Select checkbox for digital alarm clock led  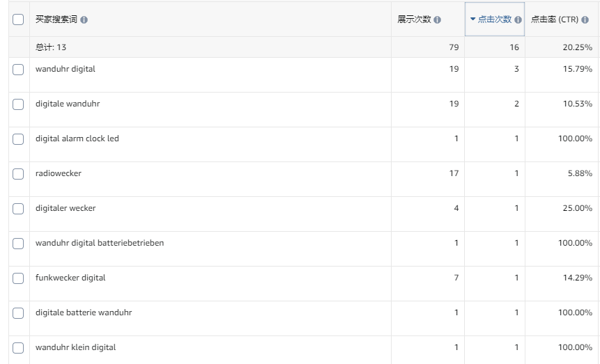[x=18, y=139]
